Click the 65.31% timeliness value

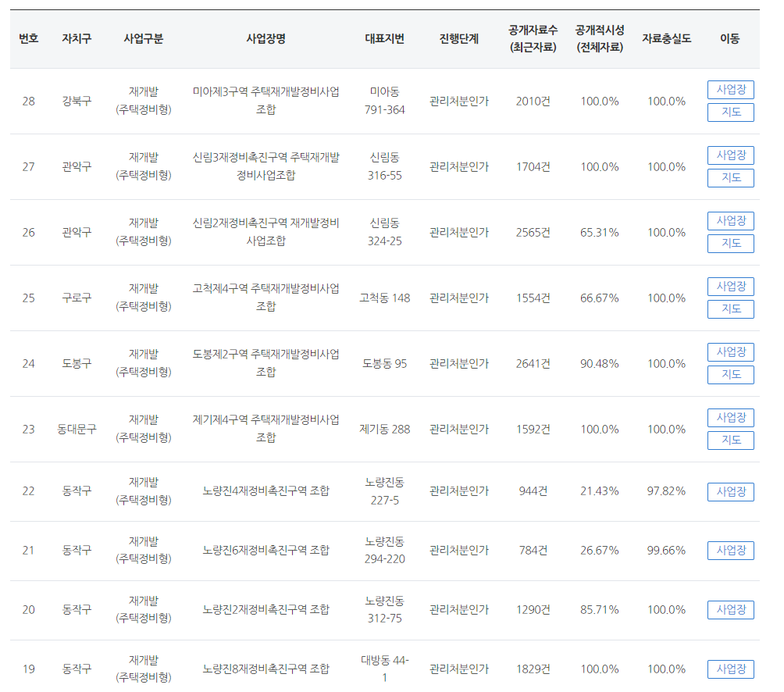tap(600, 233)
